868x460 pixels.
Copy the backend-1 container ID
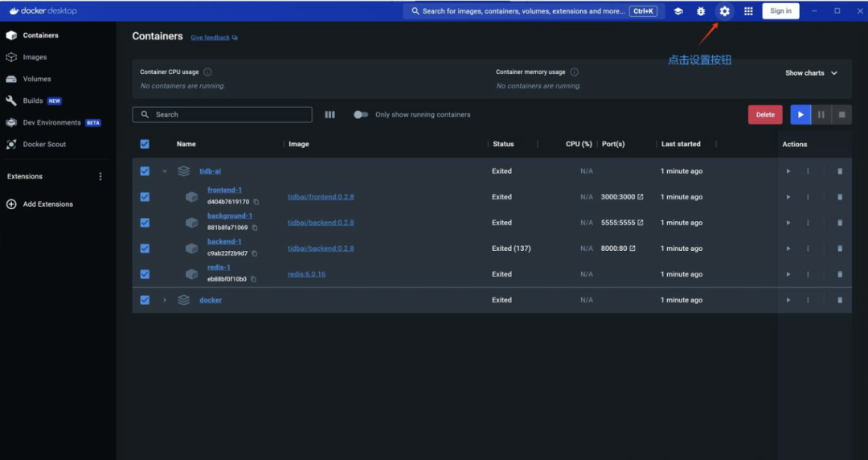(x=255, y=254)
